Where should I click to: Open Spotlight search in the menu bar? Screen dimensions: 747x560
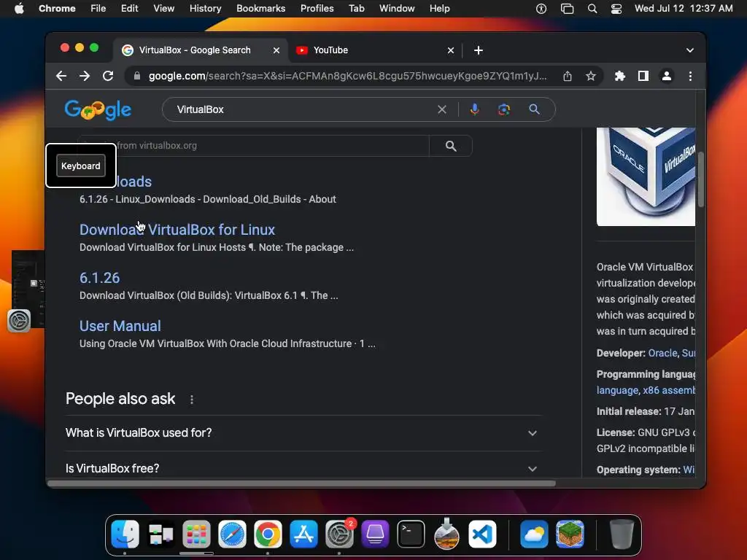(592, 9)
